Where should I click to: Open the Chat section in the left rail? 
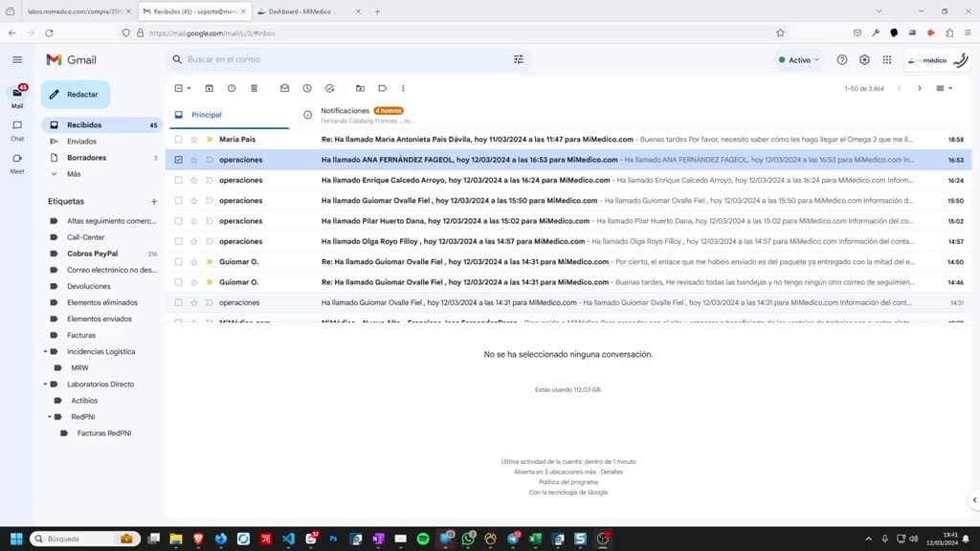point(17,130)
